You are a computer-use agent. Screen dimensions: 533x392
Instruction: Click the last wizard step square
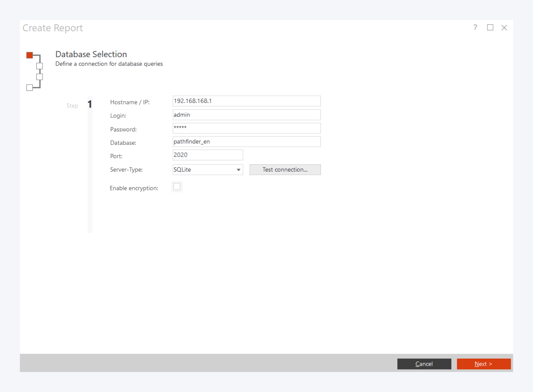click(30, 88)
